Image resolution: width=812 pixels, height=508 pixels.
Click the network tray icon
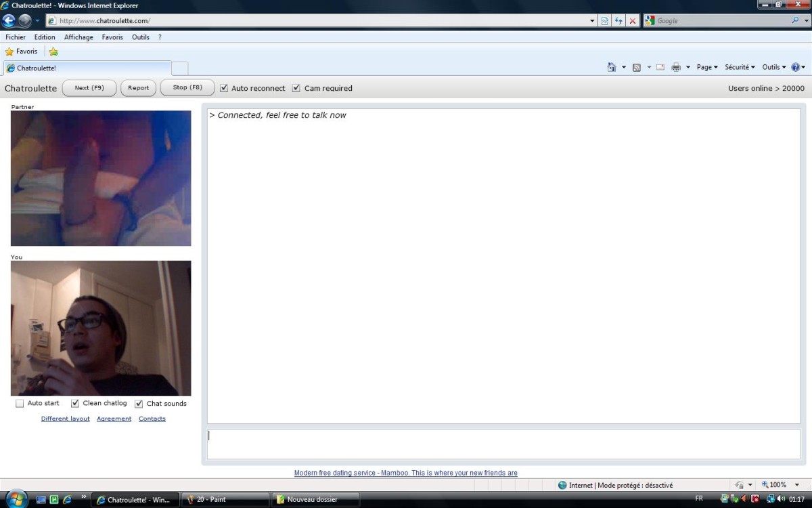pos(770,499)
